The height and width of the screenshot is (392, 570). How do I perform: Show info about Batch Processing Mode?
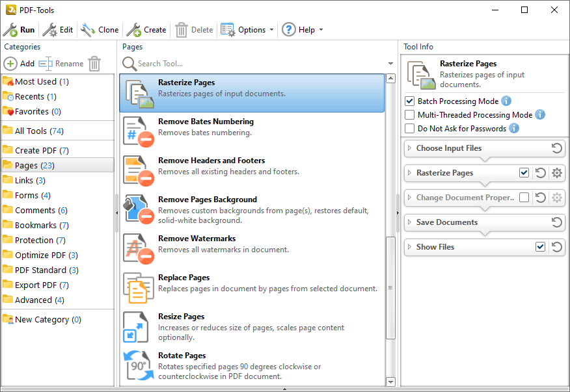pos(506,101)
